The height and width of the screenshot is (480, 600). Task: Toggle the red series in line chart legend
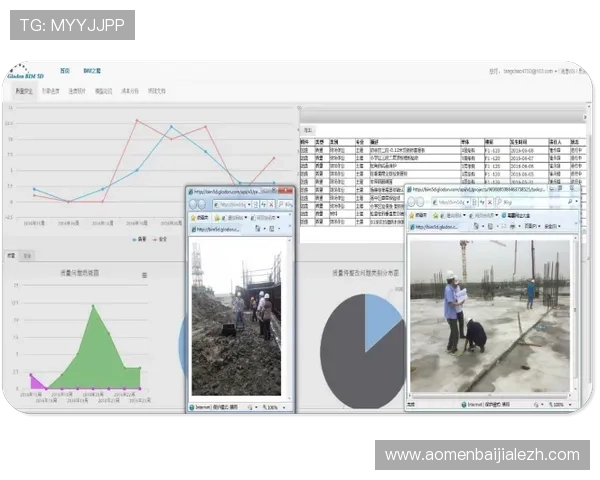(160, 239)
